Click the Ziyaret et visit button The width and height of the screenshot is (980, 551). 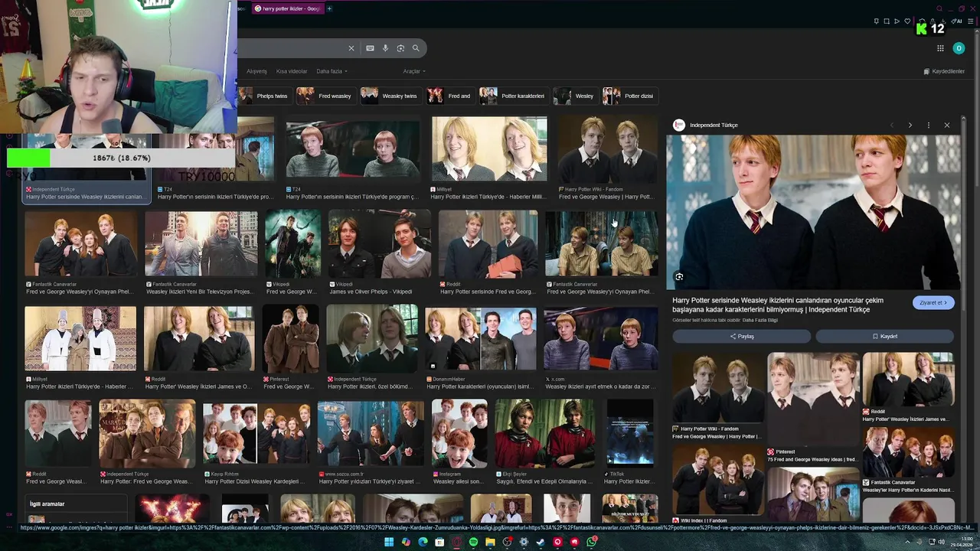coord(933,302)
